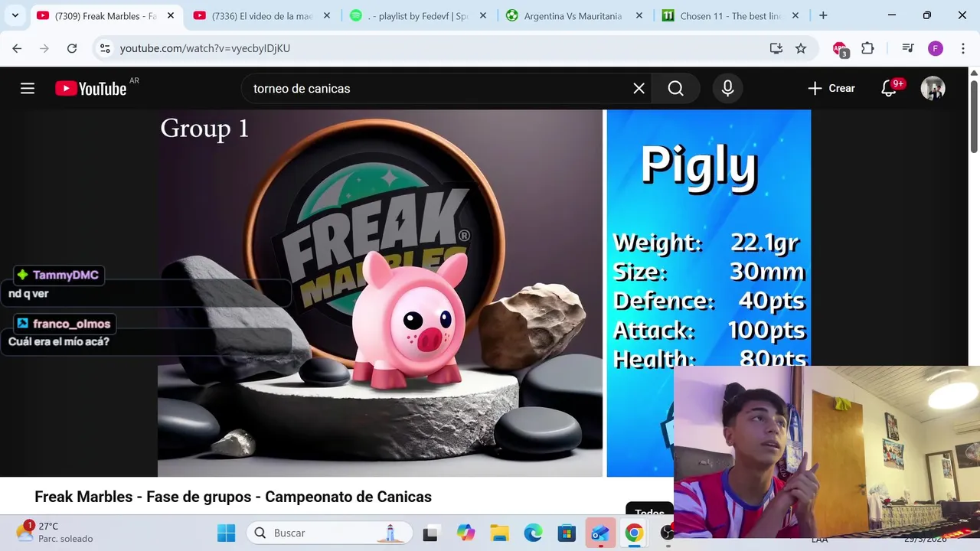Open YouTube account avatar menu
The height and width of the screenshot is (551, 980).
(933, 89)
